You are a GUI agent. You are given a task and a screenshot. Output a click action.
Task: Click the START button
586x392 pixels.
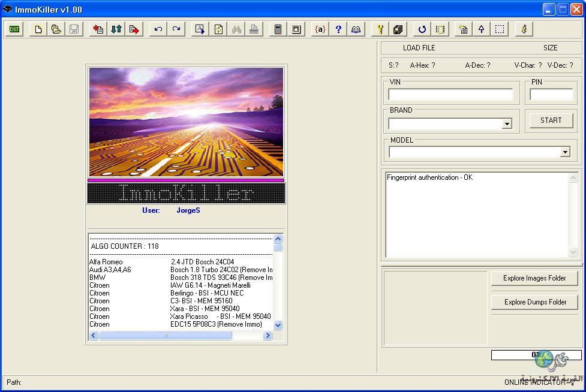551,120
